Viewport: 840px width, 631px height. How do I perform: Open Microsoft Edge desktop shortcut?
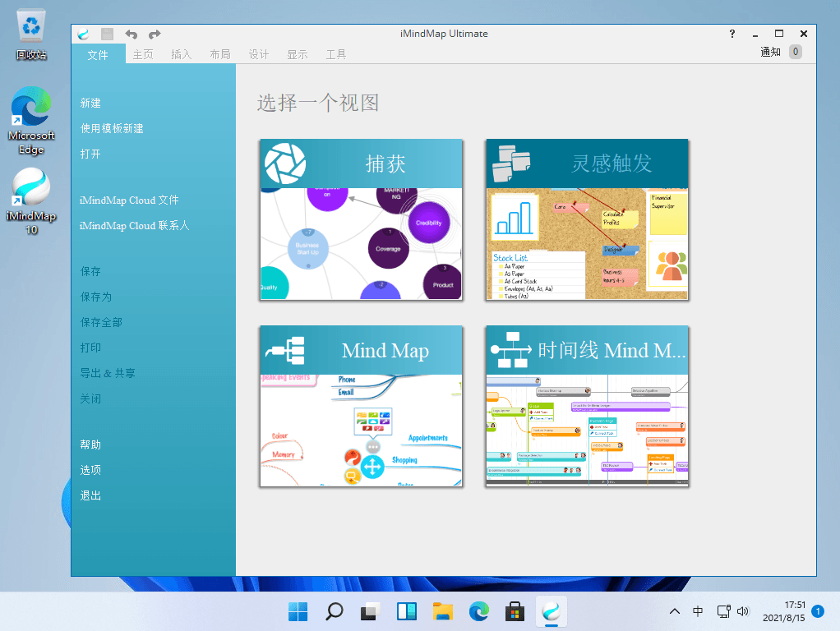point(31,121)
